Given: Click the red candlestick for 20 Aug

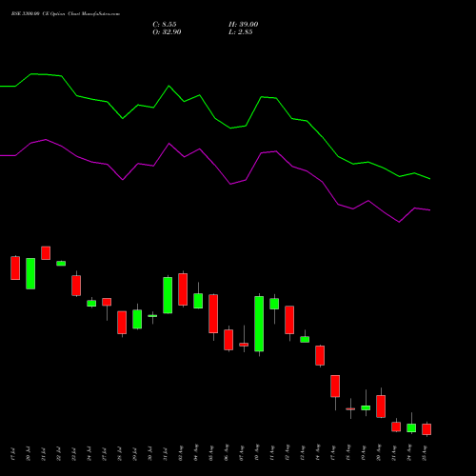Looking at the screenshot, I should (381, 407).
